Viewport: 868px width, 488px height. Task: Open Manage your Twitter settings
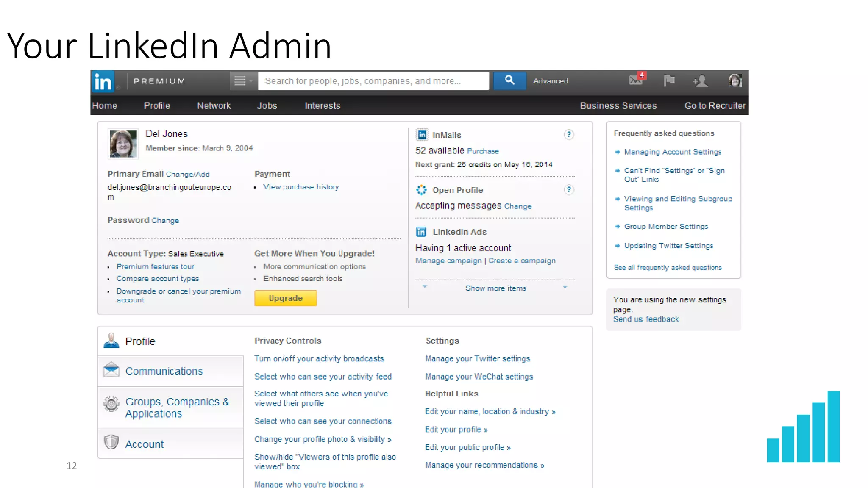click(x=478, y=359)
